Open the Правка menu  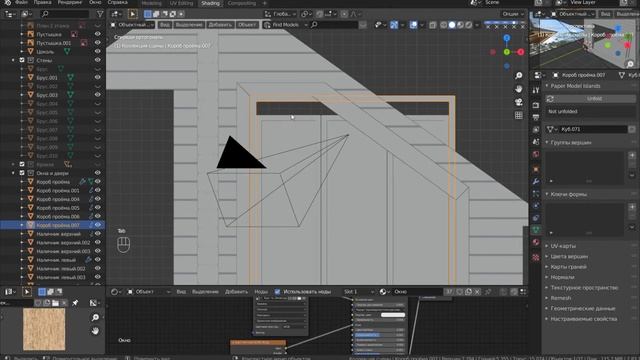tap(42, 2)
